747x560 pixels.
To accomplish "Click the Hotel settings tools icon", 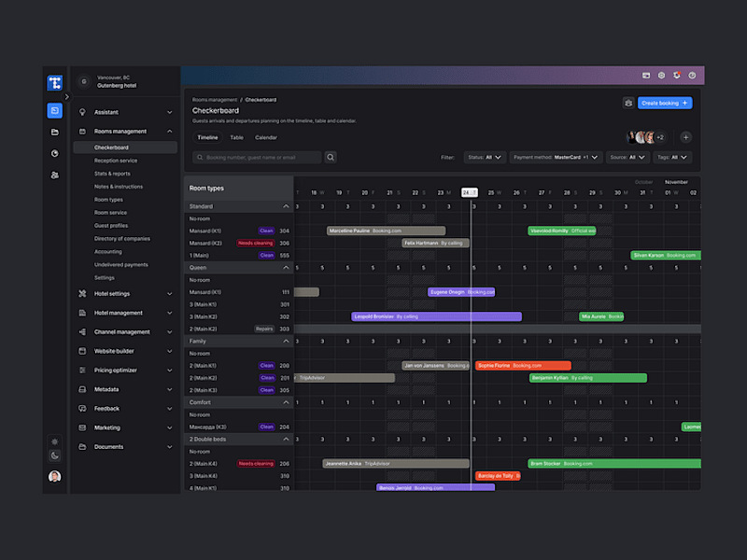I will point(82,293).
